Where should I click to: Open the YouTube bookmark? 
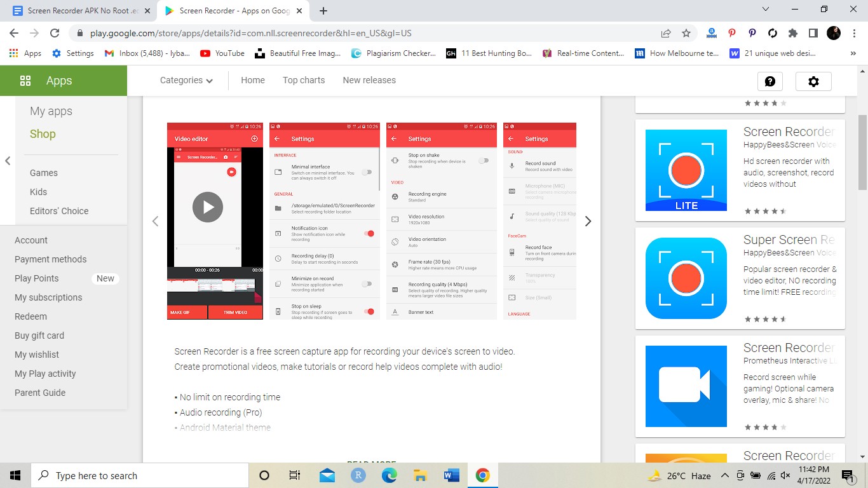click(222, 53)
